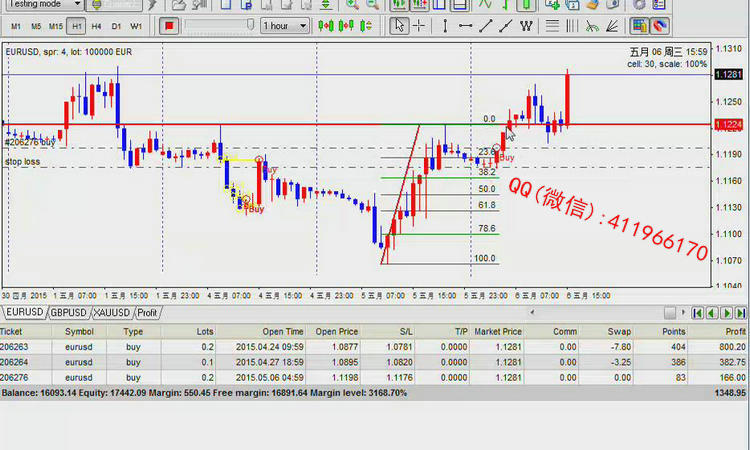Enable the W1 weekly timeframe
Image resolution: width=750 pixels, height=450 pixels.
pos(136,25)
